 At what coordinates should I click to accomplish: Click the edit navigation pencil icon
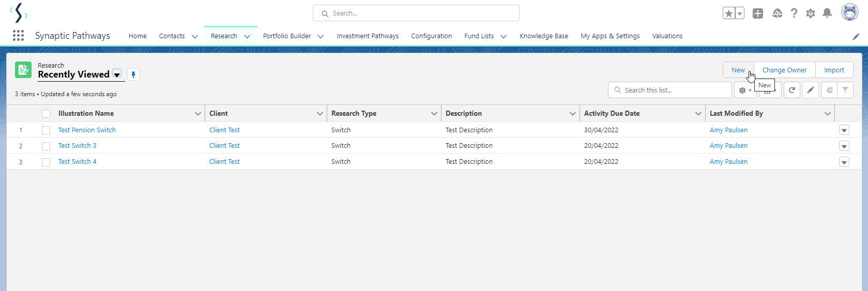point(856,36)
